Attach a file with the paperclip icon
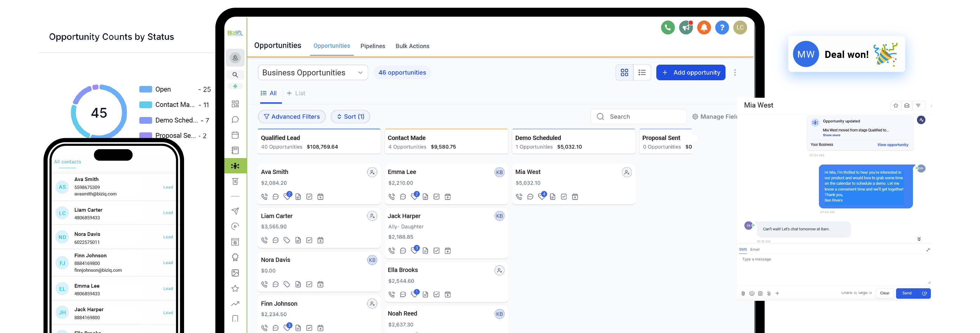The height and width of the screenshot is (333, 980). pyautogui.click(x=743, y=293)
